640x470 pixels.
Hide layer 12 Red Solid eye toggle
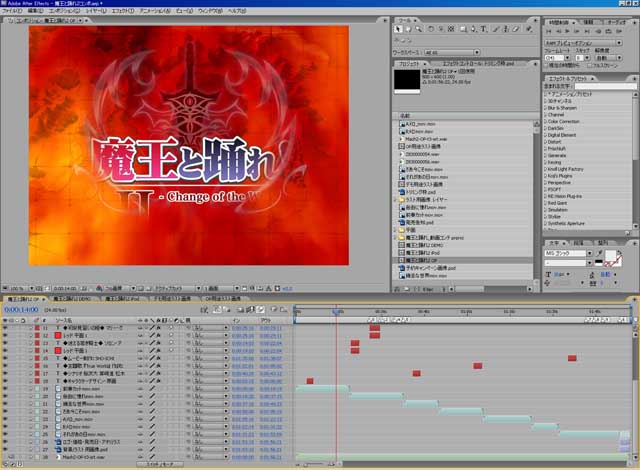point(5,335)
